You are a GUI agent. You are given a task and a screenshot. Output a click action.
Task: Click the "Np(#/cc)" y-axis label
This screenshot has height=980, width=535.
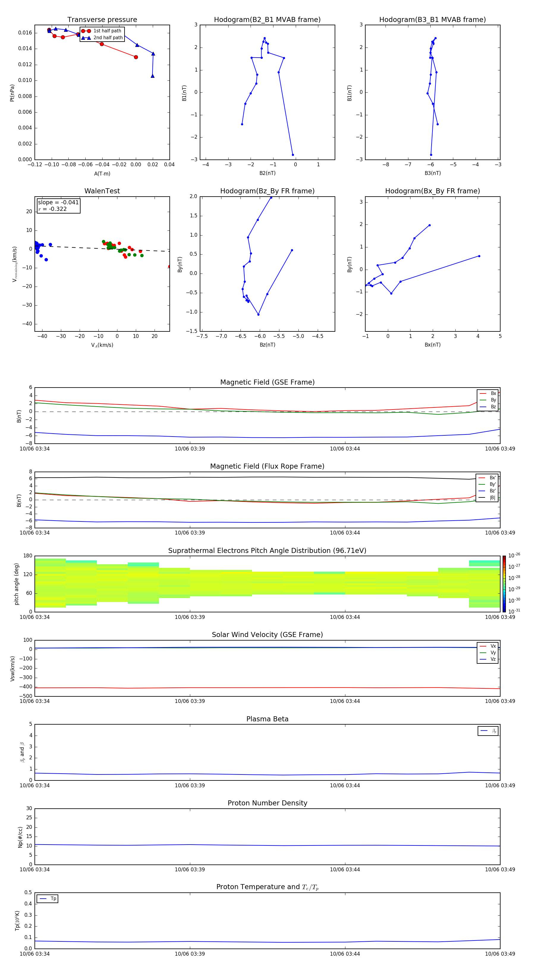(20, 837)
